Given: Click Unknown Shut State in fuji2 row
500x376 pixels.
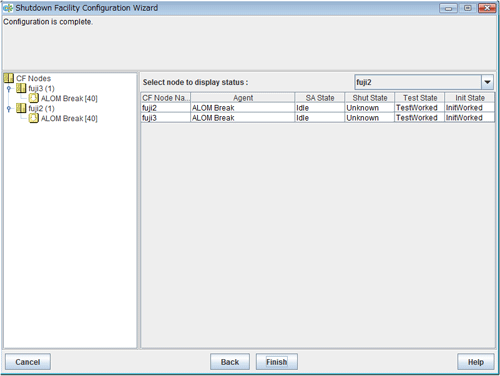Looking at the screenshot, I should pyautogui.click(x=370, y=108).
